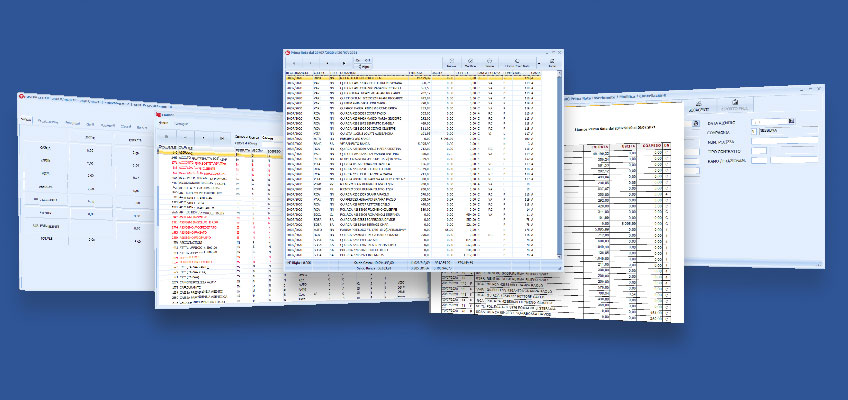Click the rightmost icon in the center window toolbar

tap(551, 62)
